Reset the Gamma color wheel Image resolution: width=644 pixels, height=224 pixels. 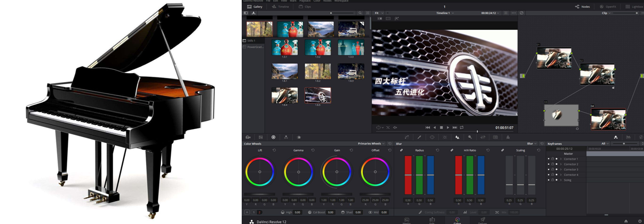[313, 150]
